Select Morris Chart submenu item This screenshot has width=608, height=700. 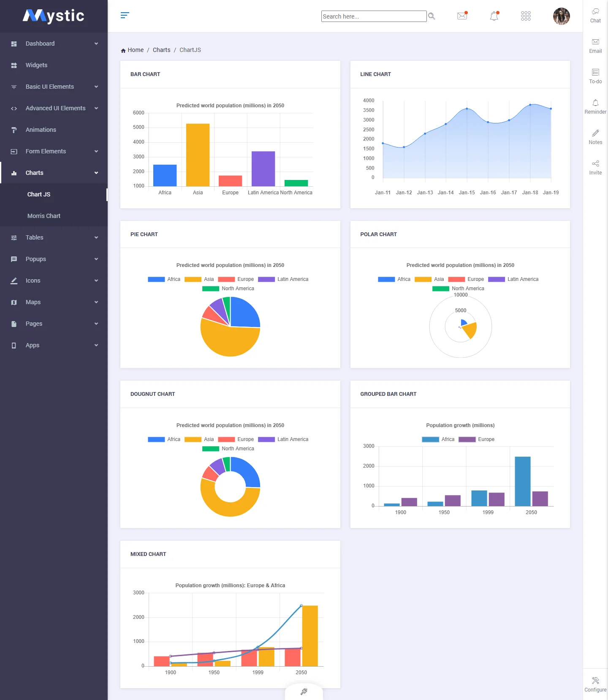pos(44,216)
